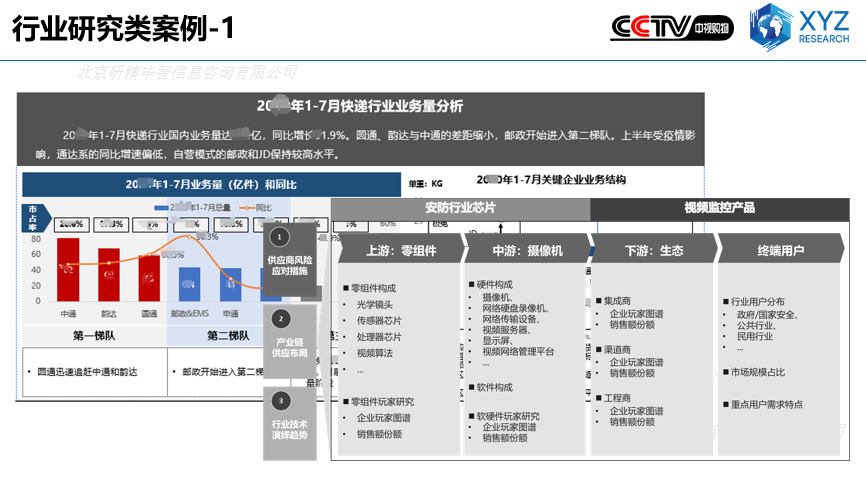
Task: Click the red 中通 bar in chart
Action: [68, 269]
